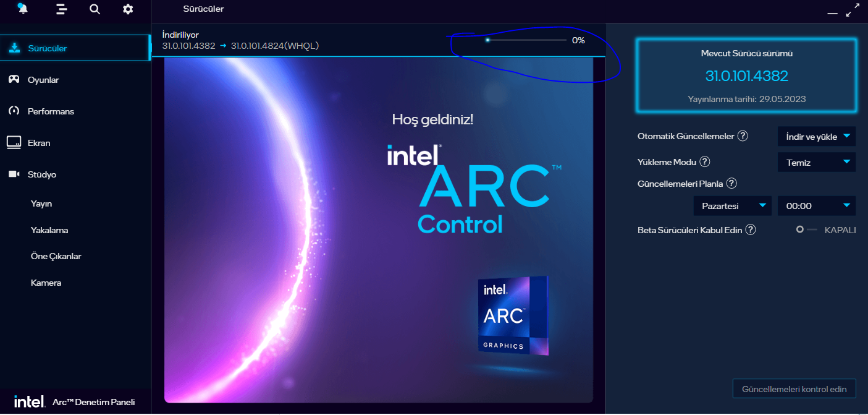
Task: Open the Pazartesi day dropdown
Action: coord(733,205)
